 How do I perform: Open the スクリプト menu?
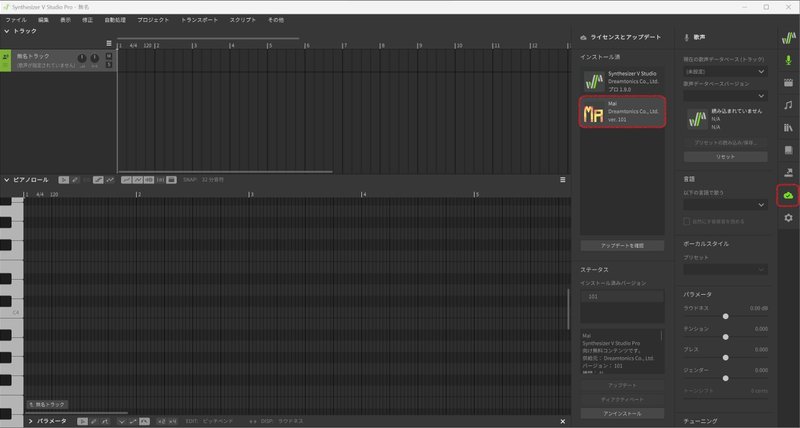(x=242, y=20)
